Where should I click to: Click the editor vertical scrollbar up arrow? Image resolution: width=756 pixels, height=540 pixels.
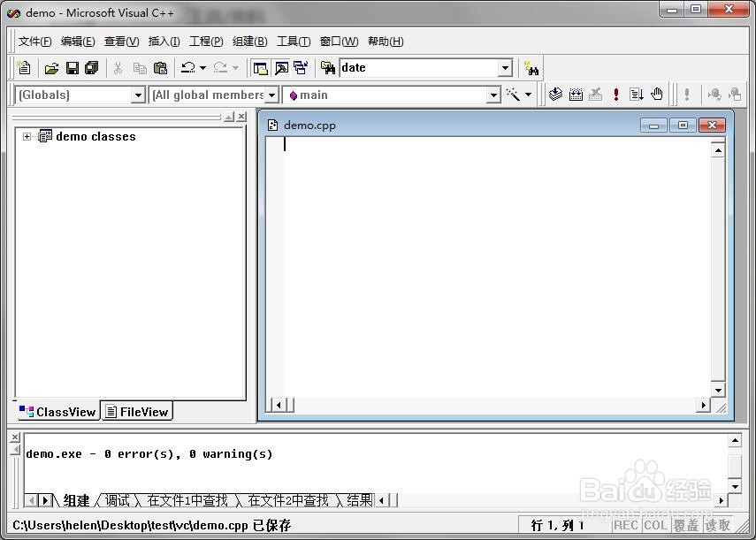tap(718, 150)
